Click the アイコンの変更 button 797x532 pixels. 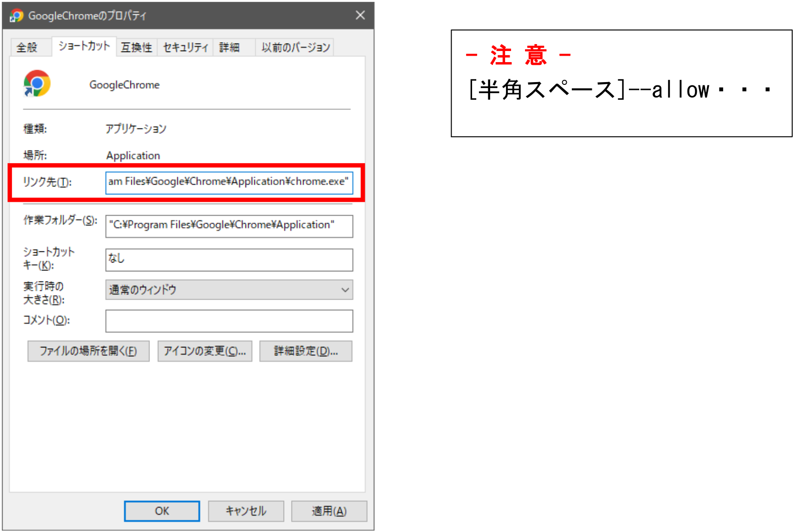(x=205, y=351)
